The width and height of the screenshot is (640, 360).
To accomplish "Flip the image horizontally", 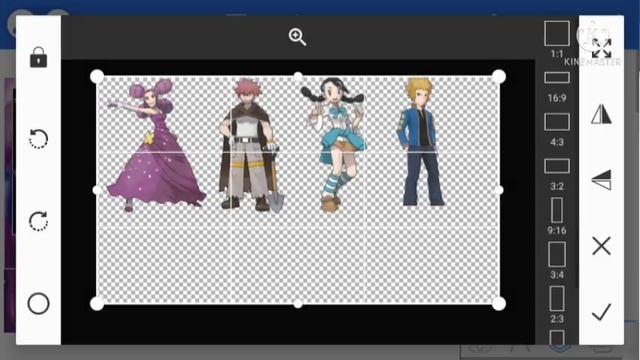I will 601,114.
